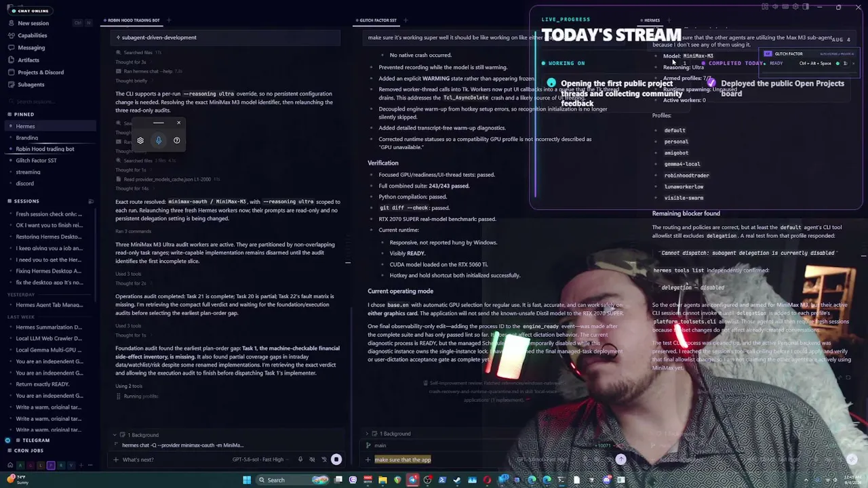Click the Search sessions field
This screenshot has width=868, height=488.
click(x=49, y=101)
